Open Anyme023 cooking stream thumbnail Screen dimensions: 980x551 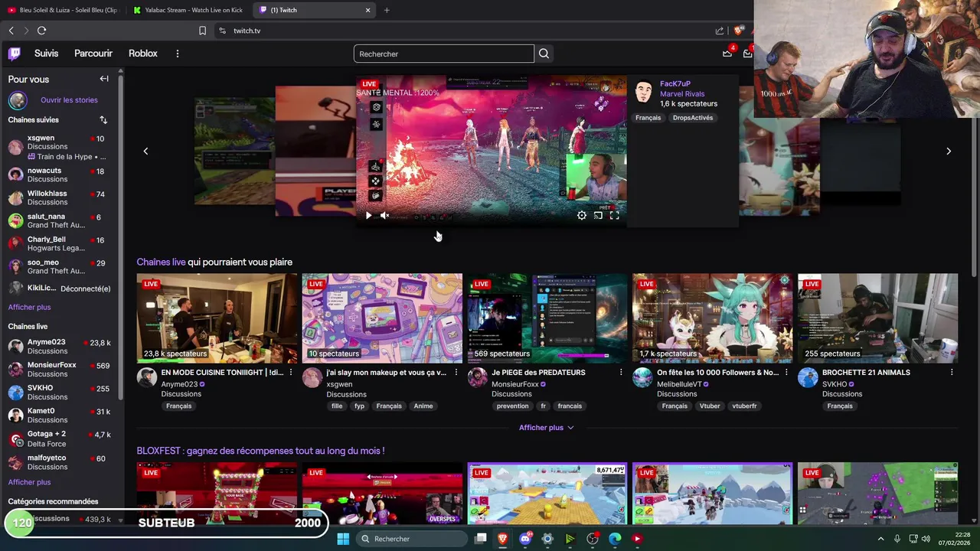pos(217,318)
